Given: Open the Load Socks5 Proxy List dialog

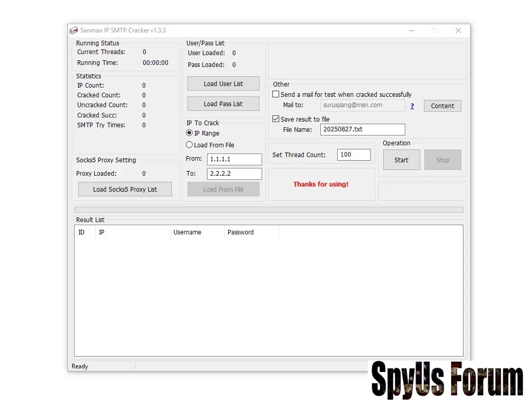Looking at the screenshot, I should pos(125,189).
